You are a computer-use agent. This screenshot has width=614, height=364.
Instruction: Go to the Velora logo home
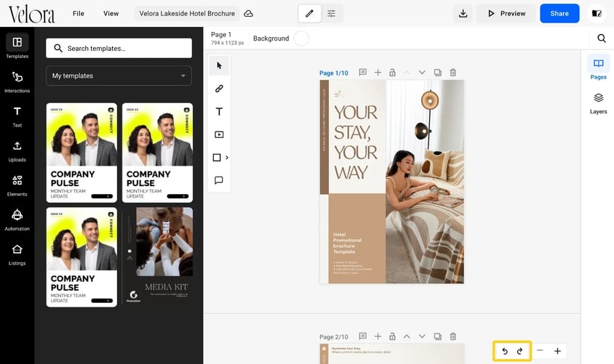[x=32, y=15]
